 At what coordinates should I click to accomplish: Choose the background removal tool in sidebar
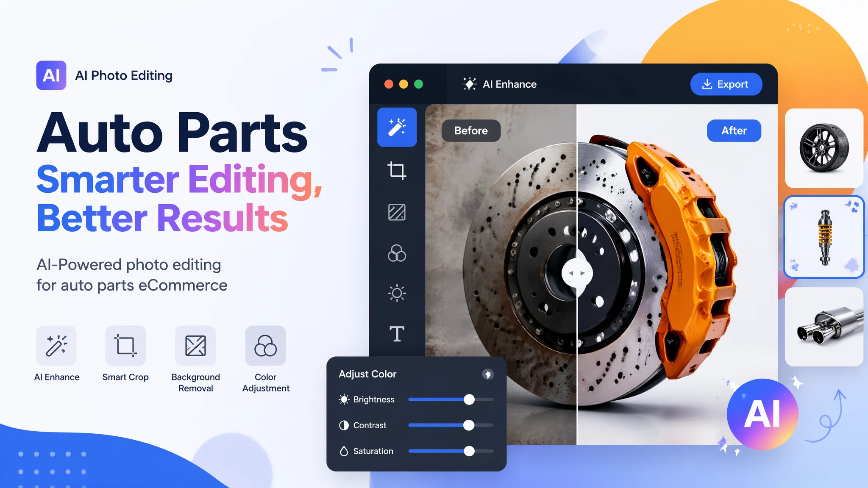397,212
